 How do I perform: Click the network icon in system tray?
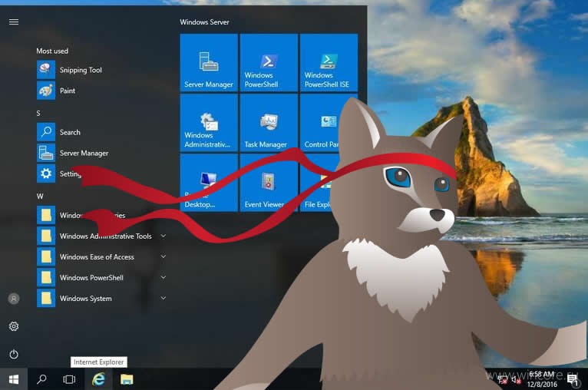[503, 380]
